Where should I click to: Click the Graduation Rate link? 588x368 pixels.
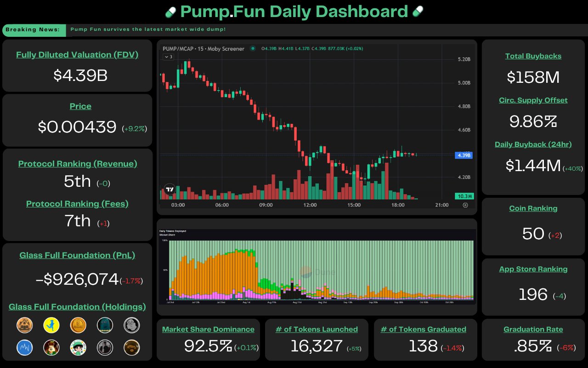(533, 329)
